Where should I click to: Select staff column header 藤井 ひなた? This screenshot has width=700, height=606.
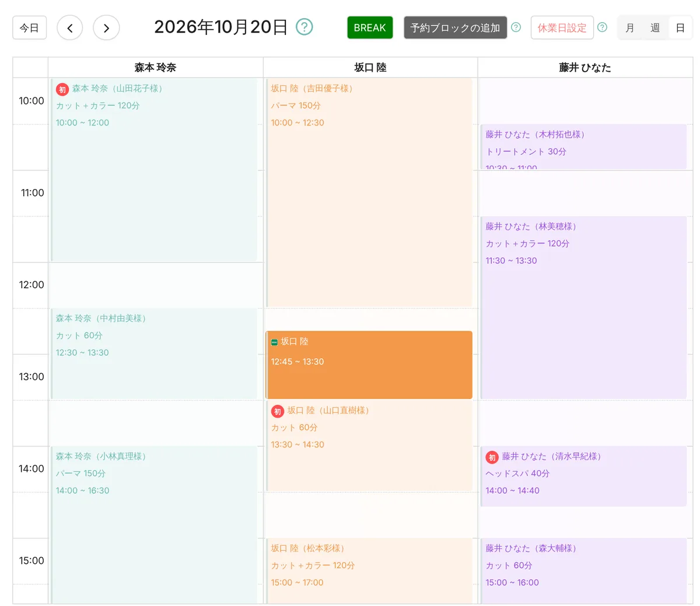point(585,68)
